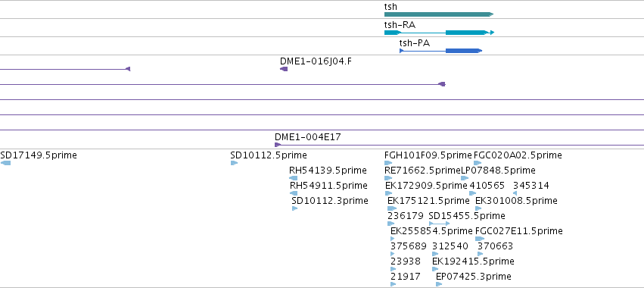Open the LP07848.5prime feature
Viewport: 644px width, 288px height.
click(465, 178)
